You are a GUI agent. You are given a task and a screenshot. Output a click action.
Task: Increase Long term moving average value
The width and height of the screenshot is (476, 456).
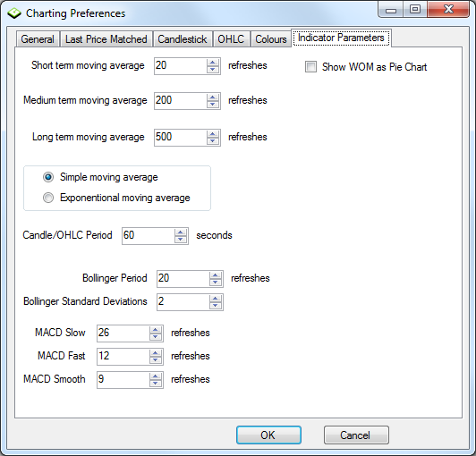point(213,134)
